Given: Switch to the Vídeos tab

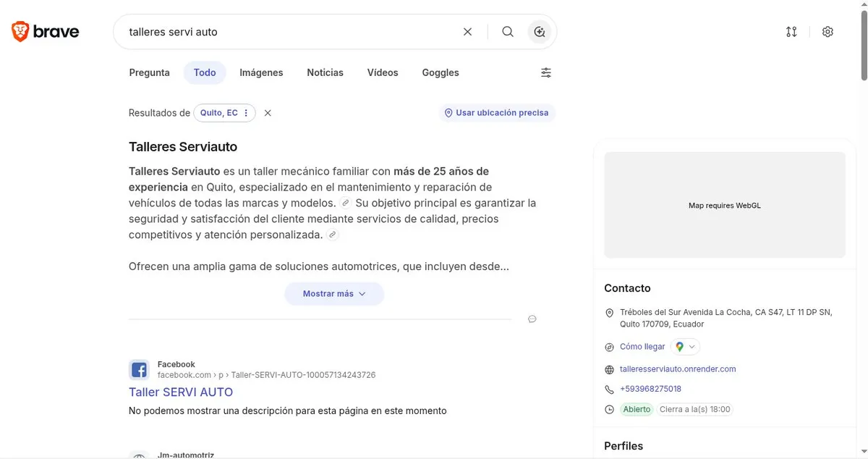Looking at the screenshot, I should click(x=383, y=72).
